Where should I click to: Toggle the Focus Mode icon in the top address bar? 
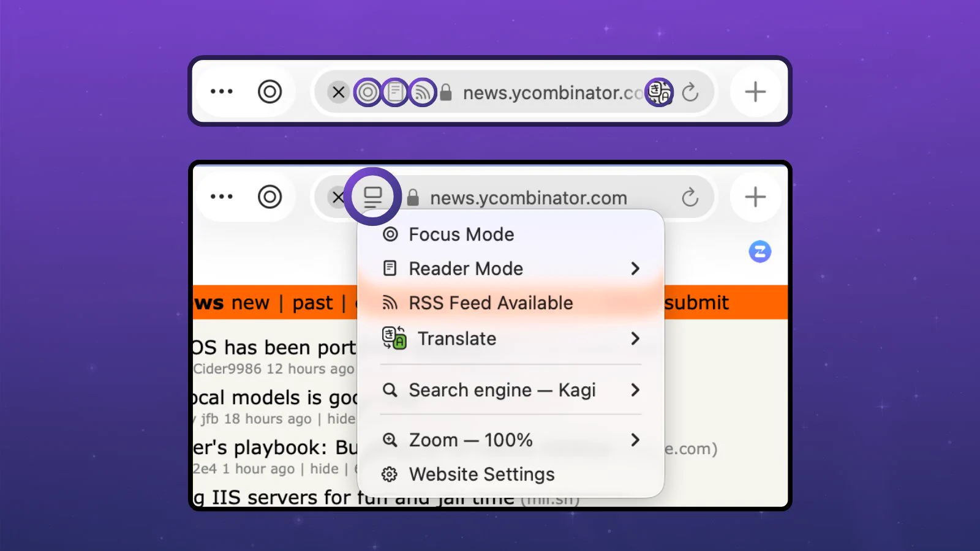tap(367, 92)
